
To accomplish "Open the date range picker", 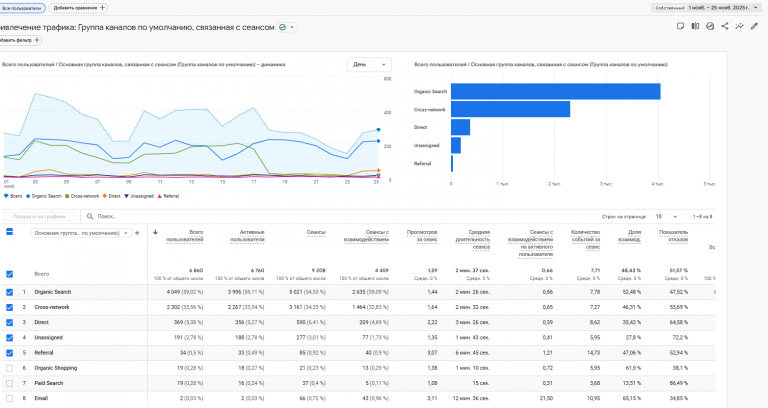I will [716, 7].
